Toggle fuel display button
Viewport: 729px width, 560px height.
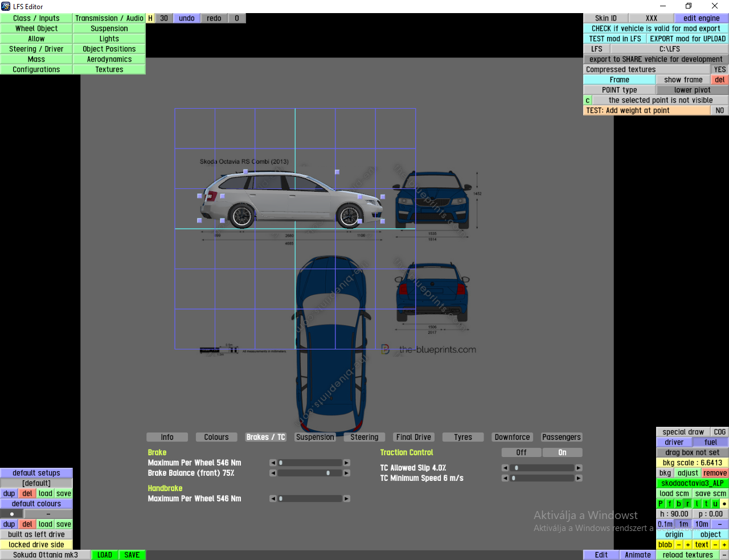(x=711, y=442)
